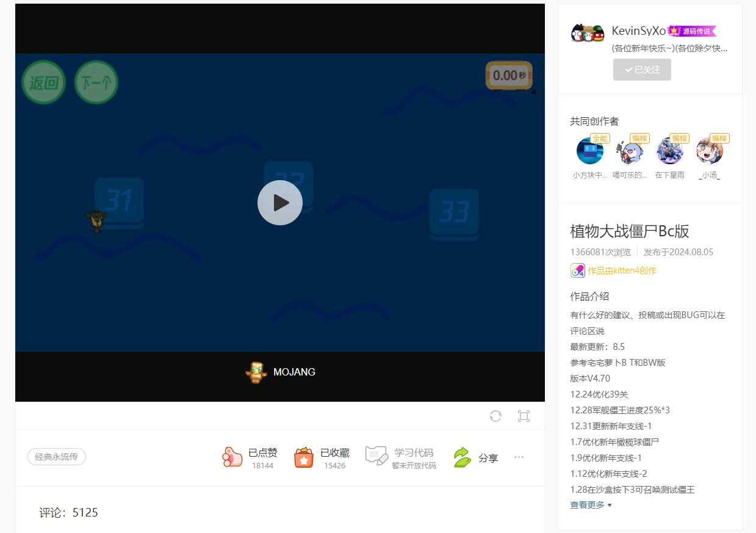Click the 全能 badge on 小方块中

[600, 139]
